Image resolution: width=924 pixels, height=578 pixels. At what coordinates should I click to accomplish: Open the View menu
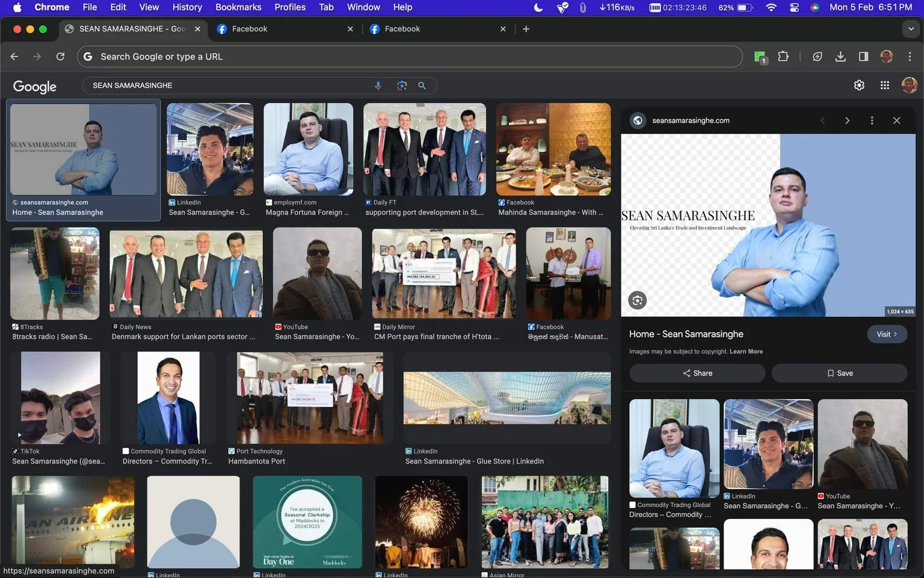coord(149,7)
